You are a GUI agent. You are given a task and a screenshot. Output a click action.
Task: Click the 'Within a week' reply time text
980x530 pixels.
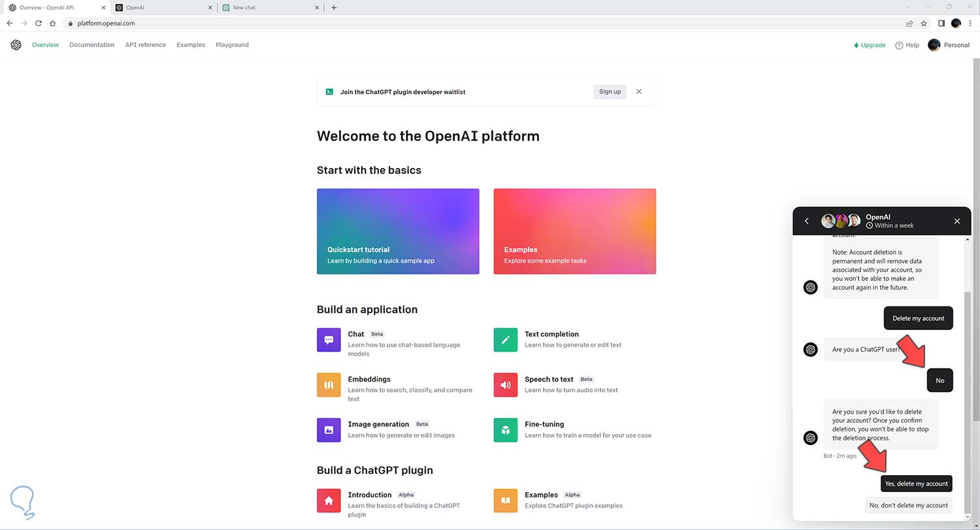coord(894,225)
